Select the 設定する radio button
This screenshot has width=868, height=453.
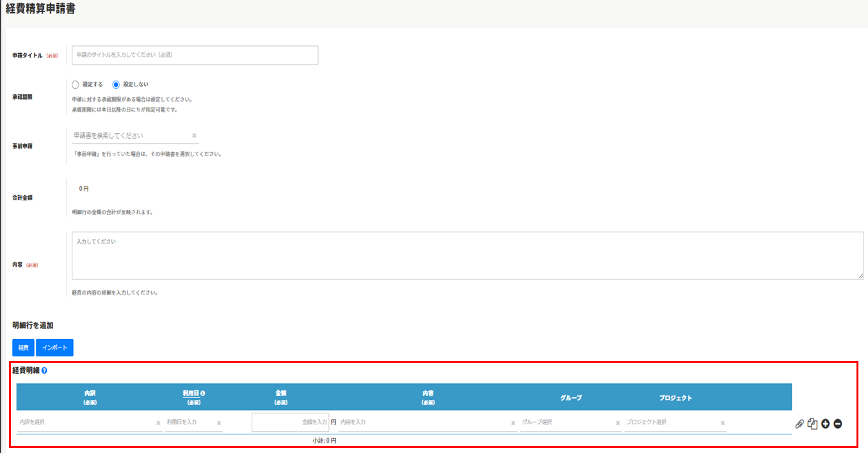pos(76,84)
